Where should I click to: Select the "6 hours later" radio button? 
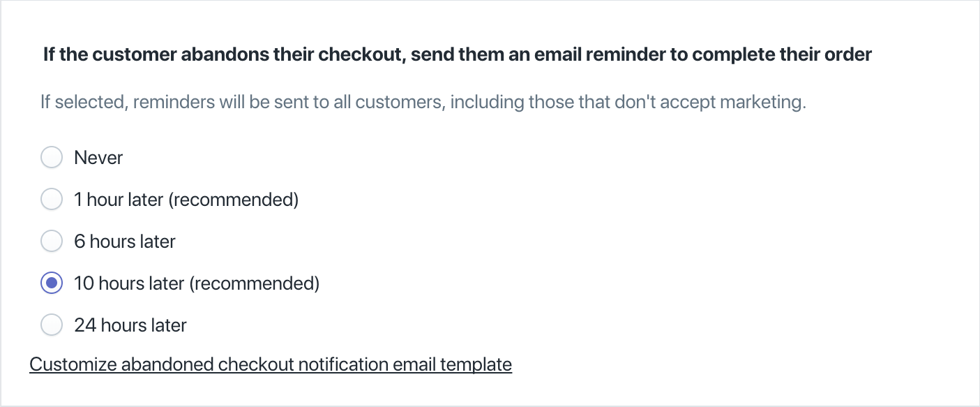(x=52, y=242)
